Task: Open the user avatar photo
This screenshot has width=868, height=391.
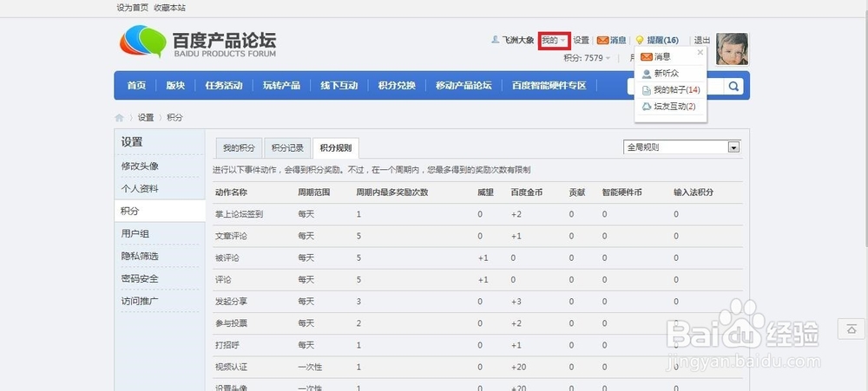Action: pyautogui.click(x=732, y=49)
